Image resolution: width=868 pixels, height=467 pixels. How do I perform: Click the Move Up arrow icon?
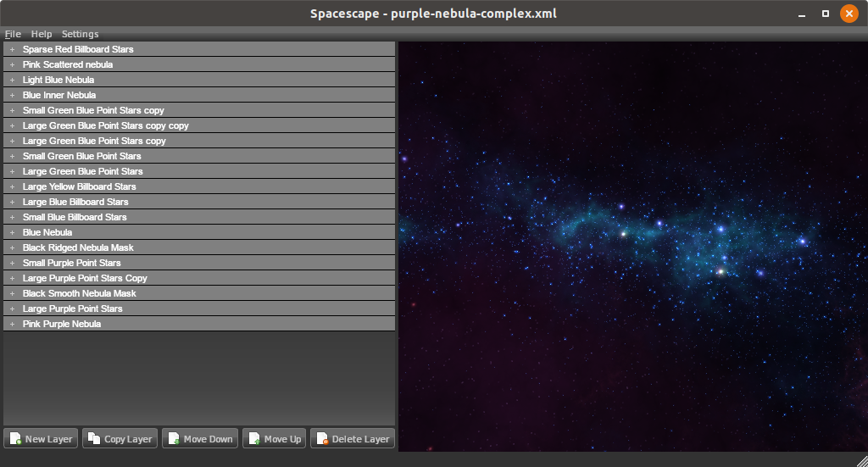(254, 439)
